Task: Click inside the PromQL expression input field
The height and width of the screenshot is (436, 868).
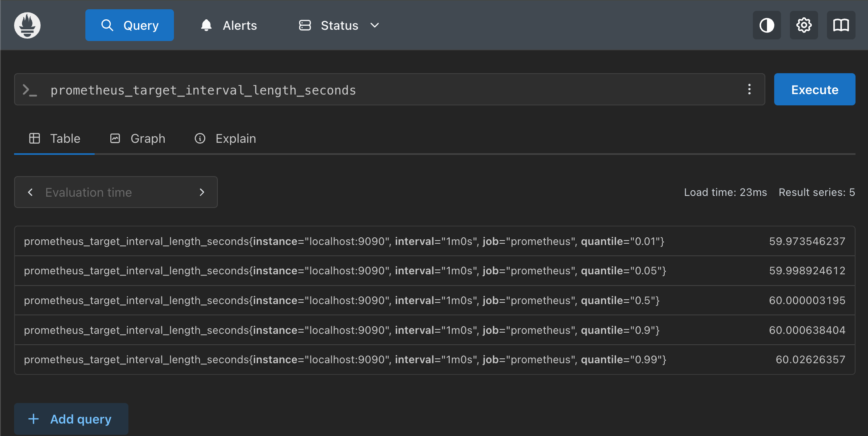Action: (x=362, y=89)
